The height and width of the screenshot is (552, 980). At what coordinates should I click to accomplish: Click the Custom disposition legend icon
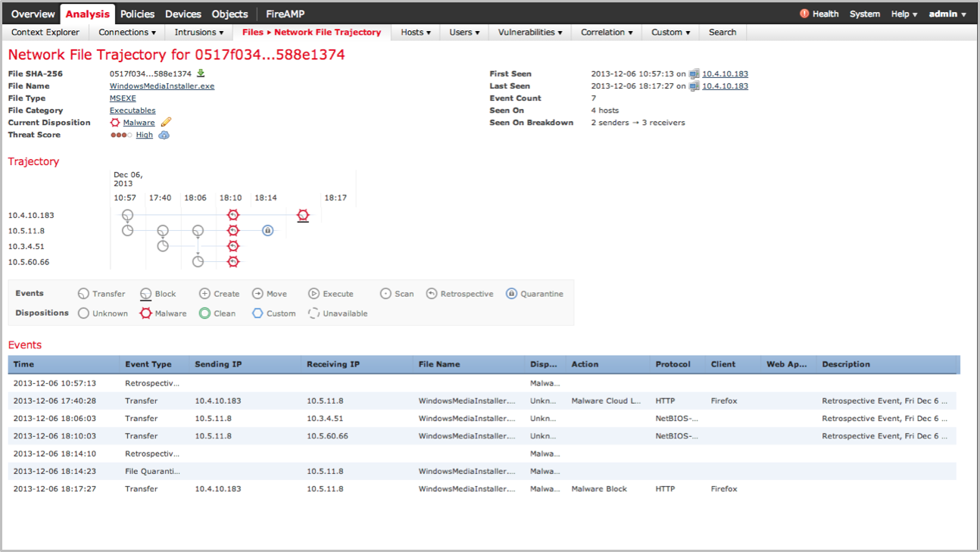[257, 313]
